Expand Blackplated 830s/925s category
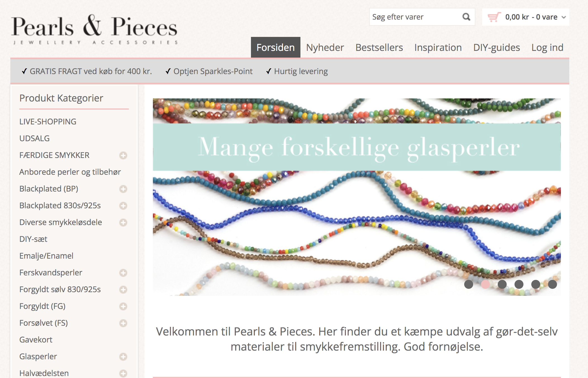This screenshot has width=588, height=378. [123, 206]
